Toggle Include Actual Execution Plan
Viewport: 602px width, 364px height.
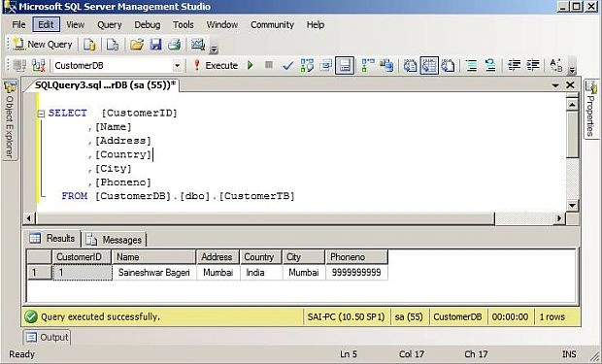(x=368, y=66)
